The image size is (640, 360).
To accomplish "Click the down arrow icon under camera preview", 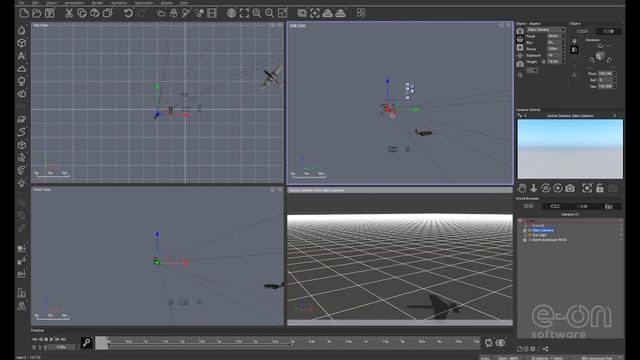I will 533,188.
